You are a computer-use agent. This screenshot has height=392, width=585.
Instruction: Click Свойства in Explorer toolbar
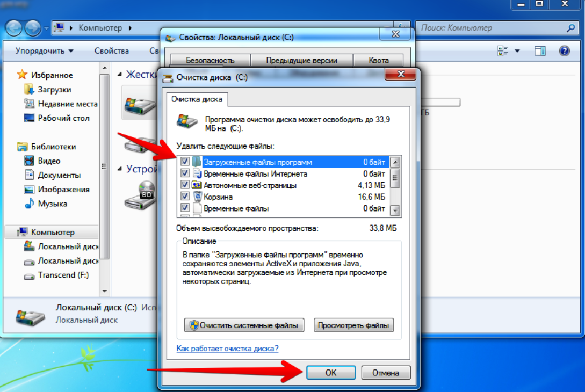click(112, 50)
